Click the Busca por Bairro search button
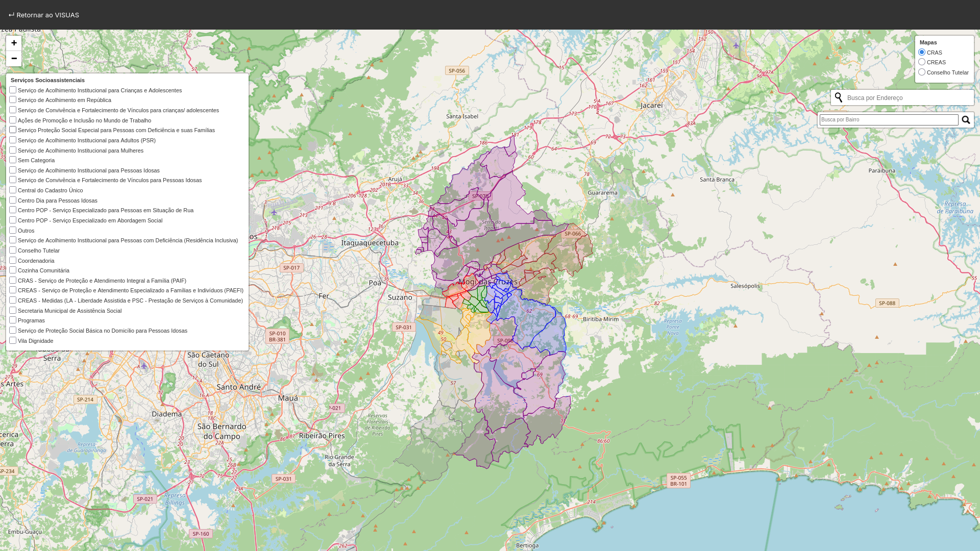This screenshot has height=551, width=980. click(966, 120)
